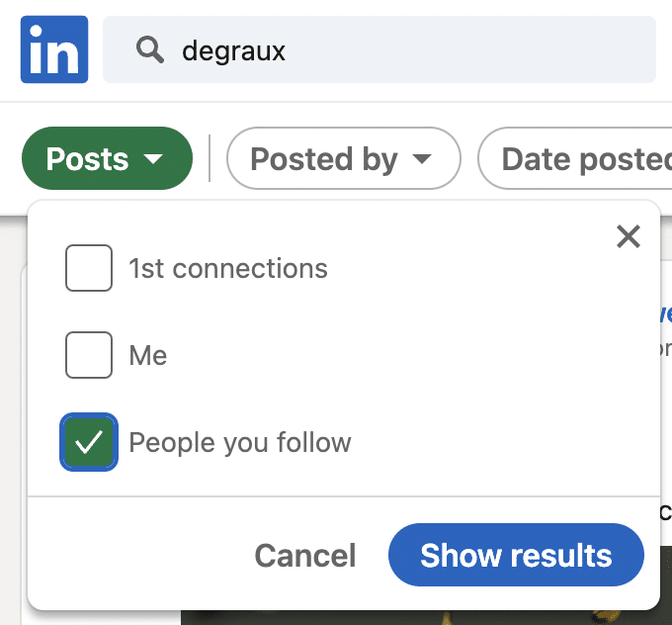Click the LinkedIn home logo

tap(54, 49)
